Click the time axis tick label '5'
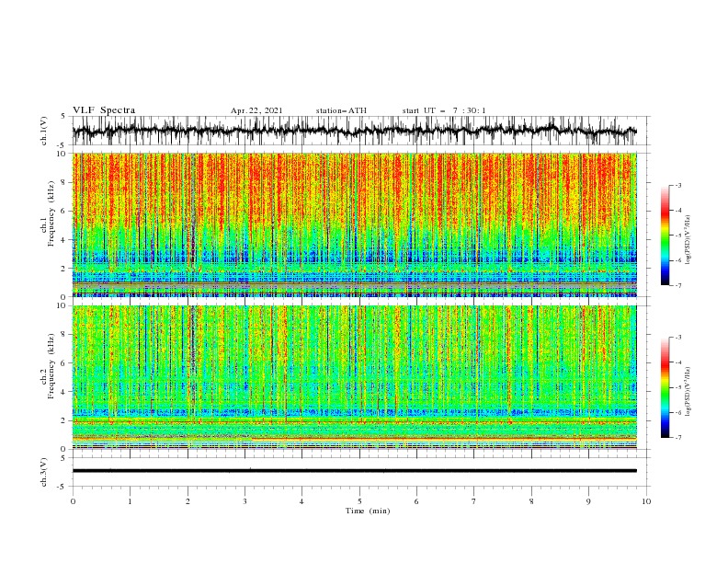Image resolution: width=728 pixels, height=563 pixels. pyautogui.click(x=359, y=501)
